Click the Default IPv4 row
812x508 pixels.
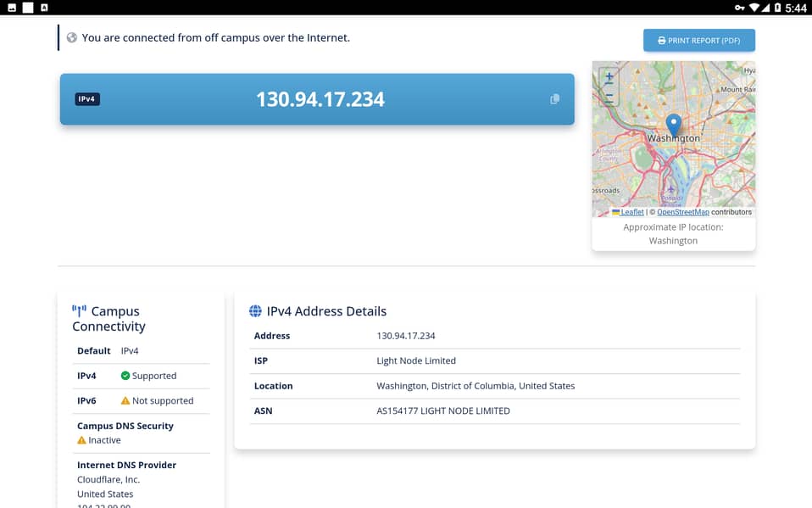click(x=141, y=351)
